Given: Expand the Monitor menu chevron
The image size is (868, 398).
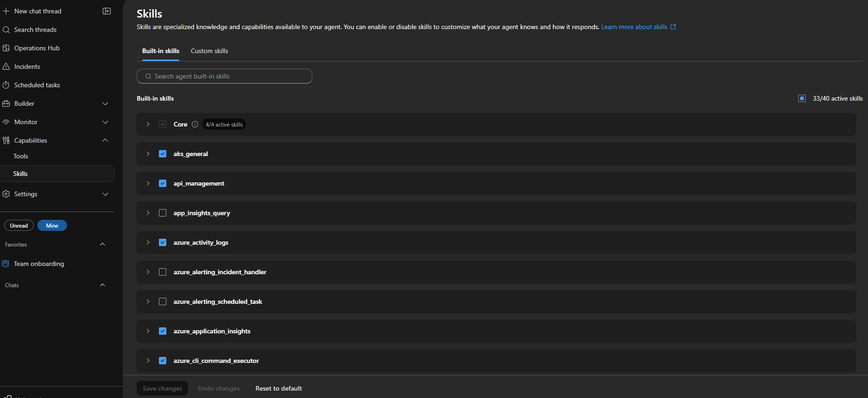Looking at the screenshot, I should (105, 122).
